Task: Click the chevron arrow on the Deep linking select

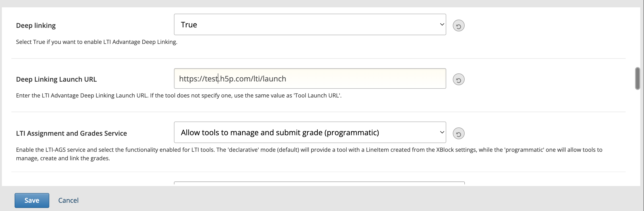Action: coord(442,25)
